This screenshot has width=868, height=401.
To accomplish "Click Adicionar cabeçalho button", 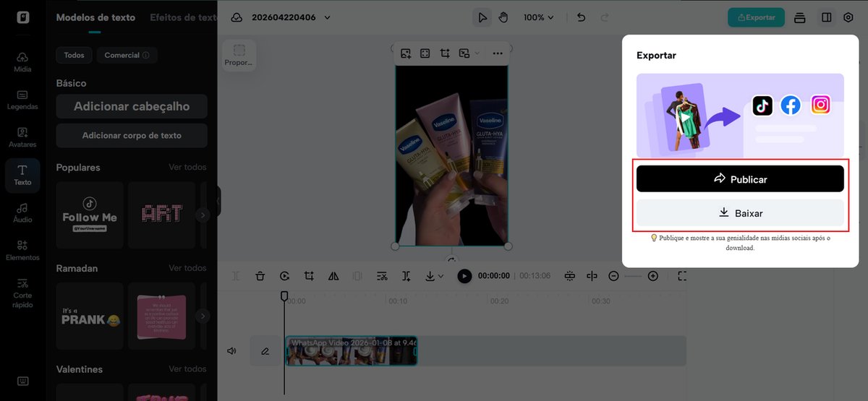I will pyautogui.click(x=132, y=106).
